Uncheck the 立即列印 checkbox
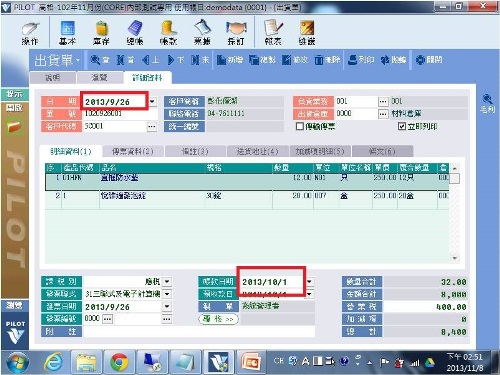 click(x=402, y=126)
